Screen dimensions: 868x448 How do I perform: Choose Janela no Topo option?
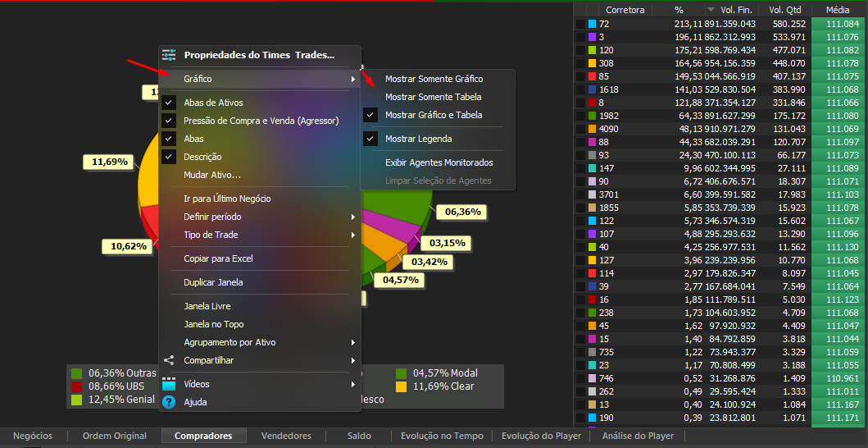tap(214, 324)
